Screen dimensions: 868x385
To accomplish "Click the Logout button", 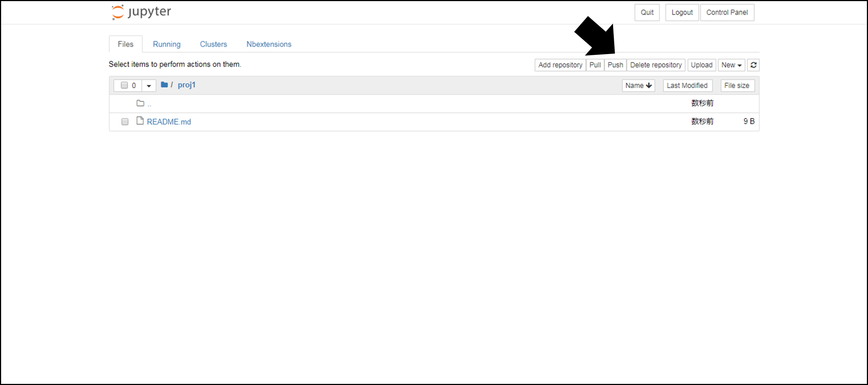I will (682, 12).
